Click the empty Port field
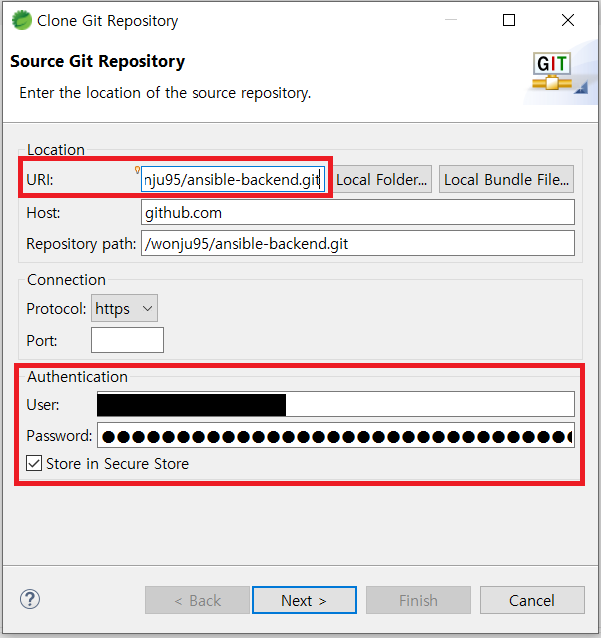Viewport: 601px width, 638px height. coord(127,340)
